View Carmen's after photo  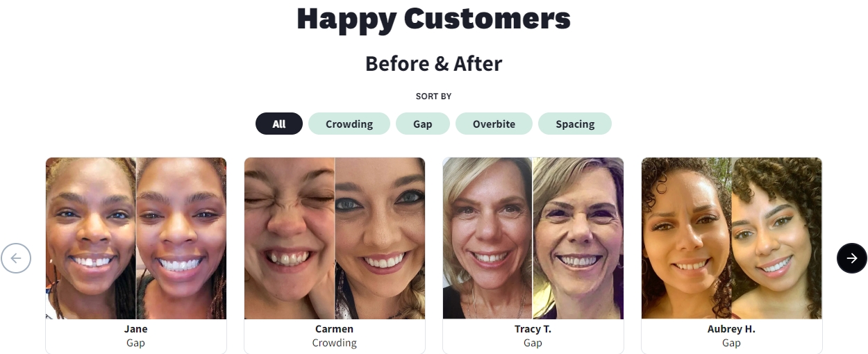[380, 238]
